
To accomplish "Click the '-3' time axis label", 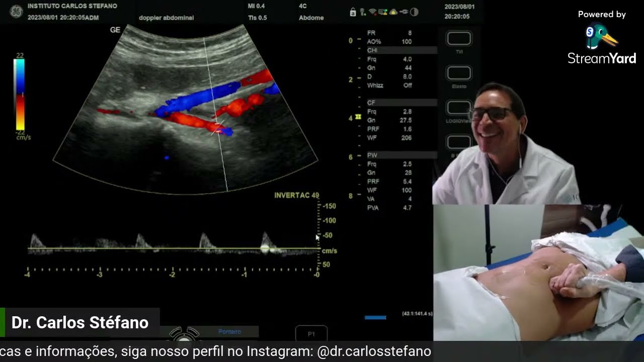I will point(100,275).
